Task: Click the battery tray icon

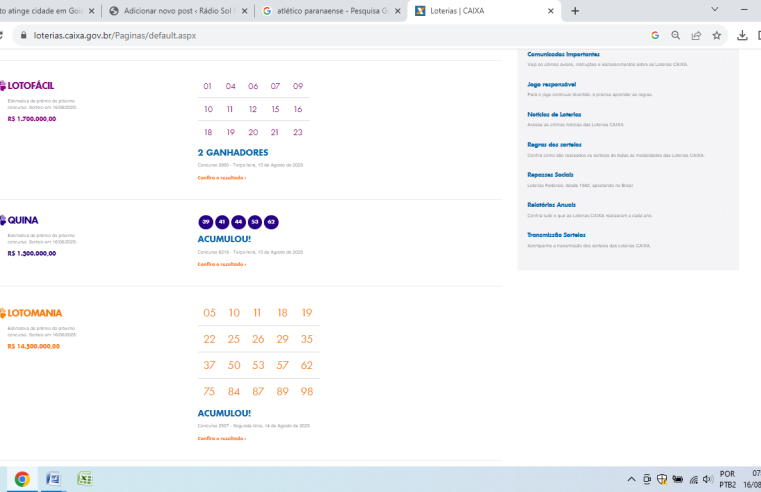Action: [678, 479]
